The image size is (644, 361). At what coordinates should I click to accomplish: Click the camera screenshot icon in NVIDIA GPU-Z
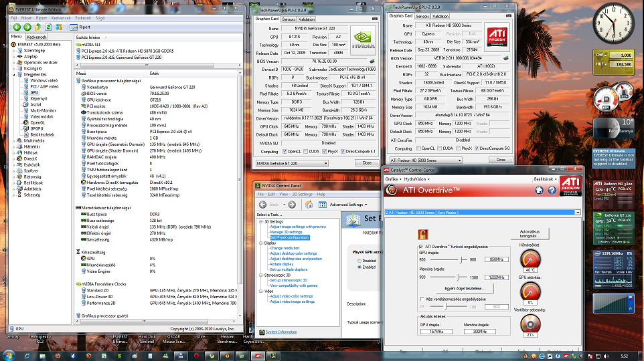coord(375,19)
